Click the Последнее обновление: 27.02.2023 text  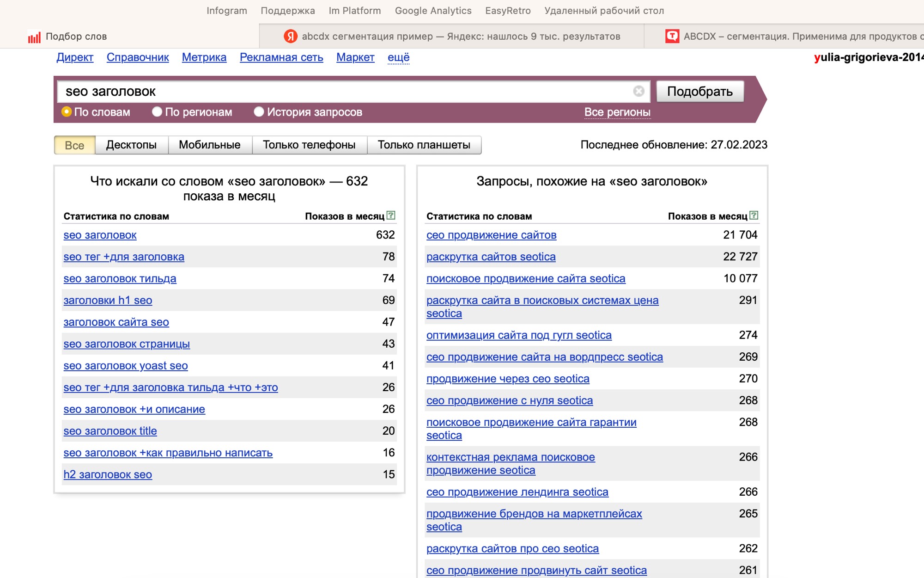[x=674, y=145]
